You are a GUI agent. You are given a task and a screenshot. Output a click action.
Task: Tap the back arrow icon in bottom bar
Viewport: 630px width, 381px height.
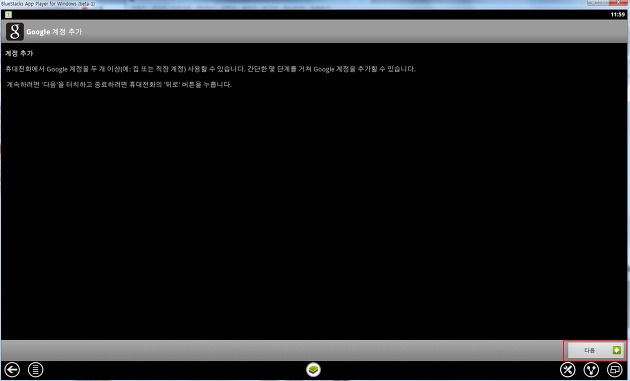12,370
